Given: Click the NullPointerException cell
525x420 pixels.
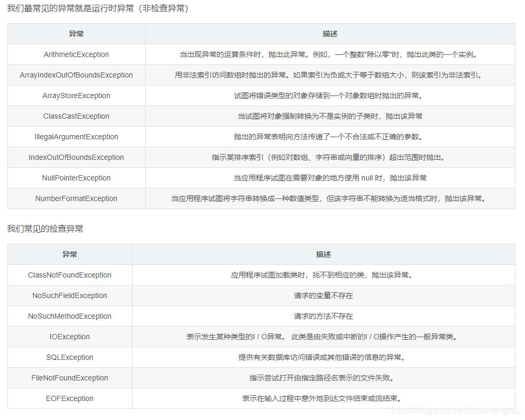Looking at the screenshot, I should 77,178.
